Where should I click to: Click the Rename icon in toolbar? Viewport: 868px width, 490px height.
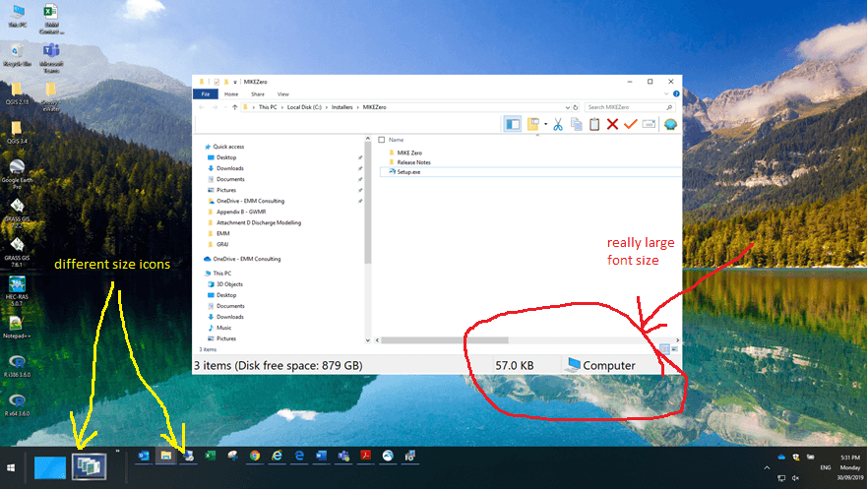[x=650, y=124]
